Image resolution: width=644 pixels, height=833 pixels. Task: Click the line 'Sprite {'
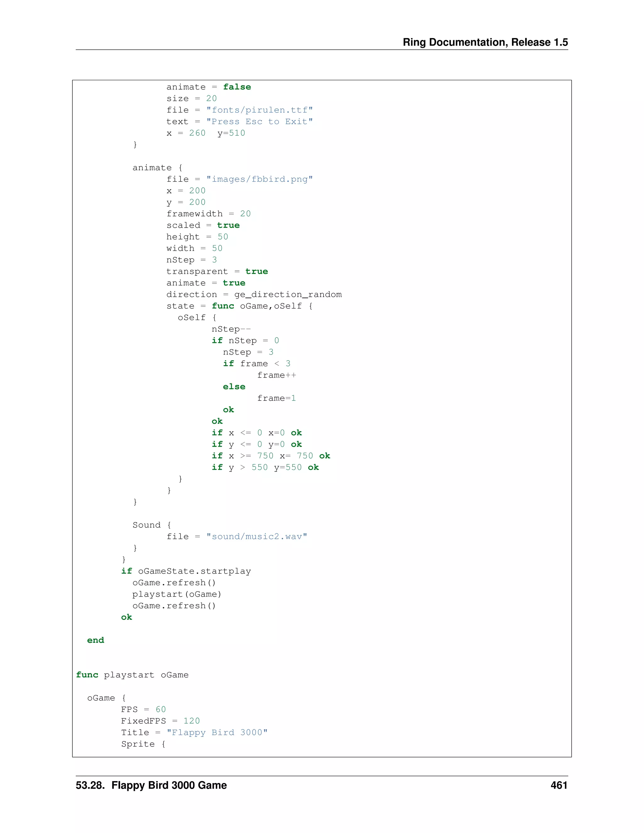(x=143, y=744)
